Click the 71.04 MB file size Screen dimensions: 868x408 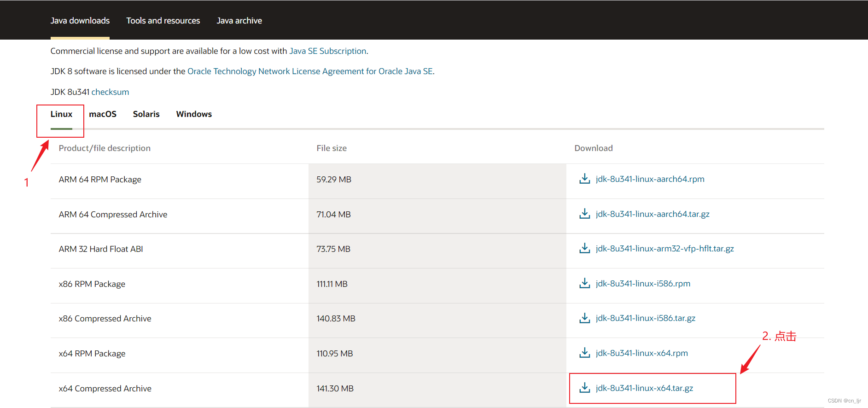click(333, 215)
